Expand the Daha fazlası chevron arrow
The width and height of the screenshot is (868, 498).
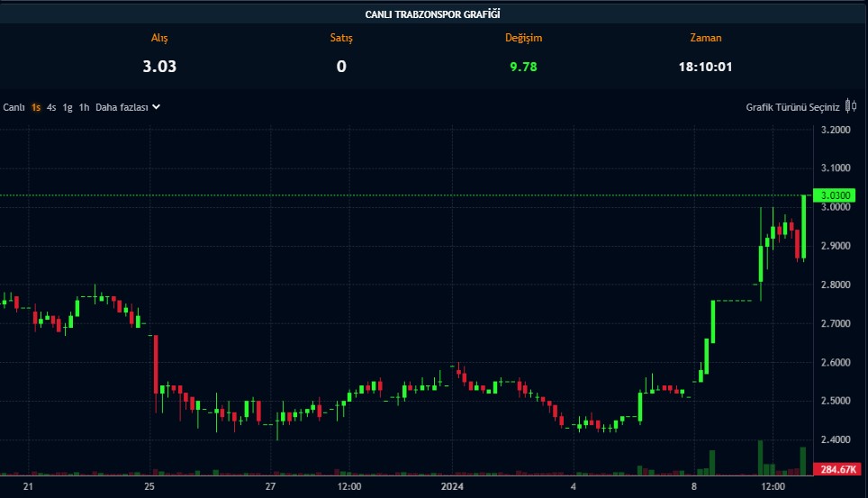click(156, 106)
